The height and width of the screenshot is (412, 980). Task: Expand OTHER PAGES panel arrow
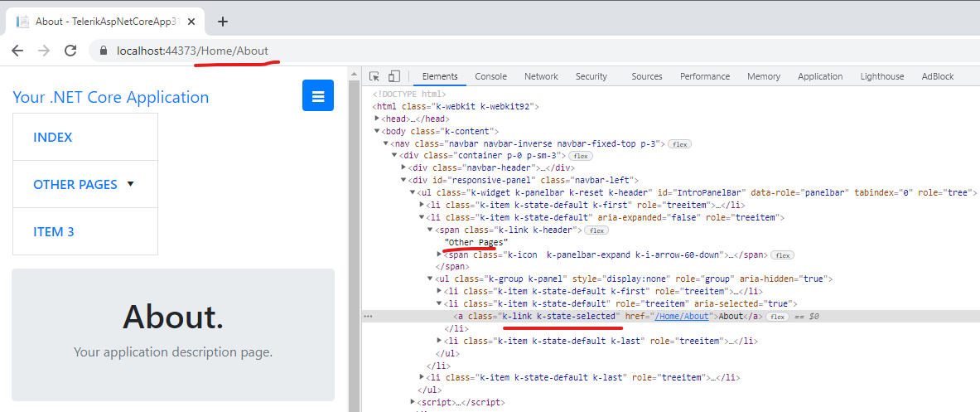tap(131, 184)
